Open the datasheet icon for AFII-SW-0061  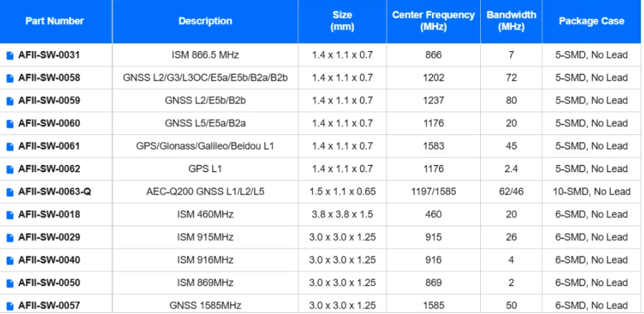[x=10, y=146]
